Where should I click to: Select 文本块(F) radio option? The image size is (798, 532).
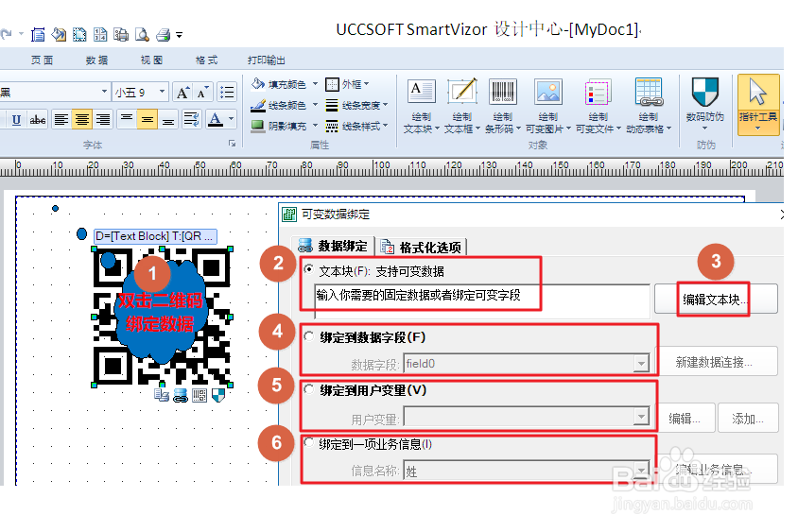point(308,269)
